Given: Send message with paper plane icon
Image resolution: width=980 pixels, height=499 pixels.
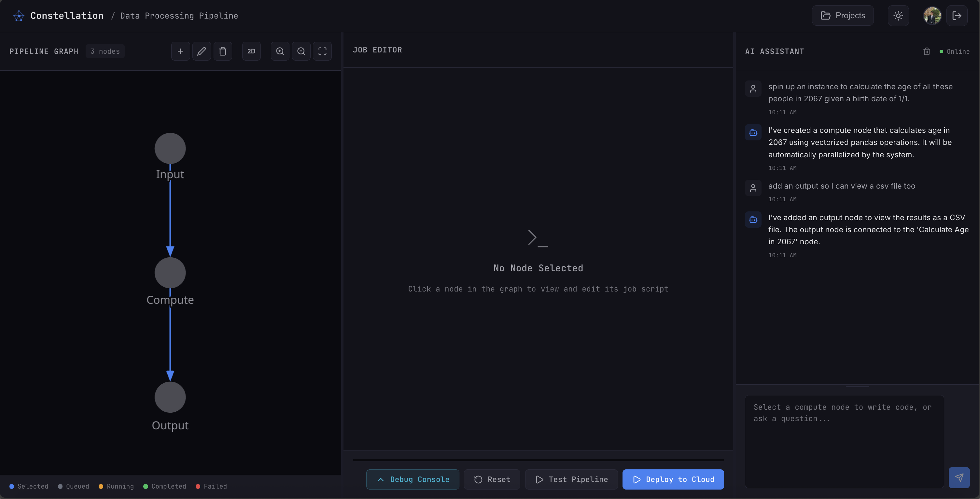Looking at the screenshot, I should click(959, 477).
